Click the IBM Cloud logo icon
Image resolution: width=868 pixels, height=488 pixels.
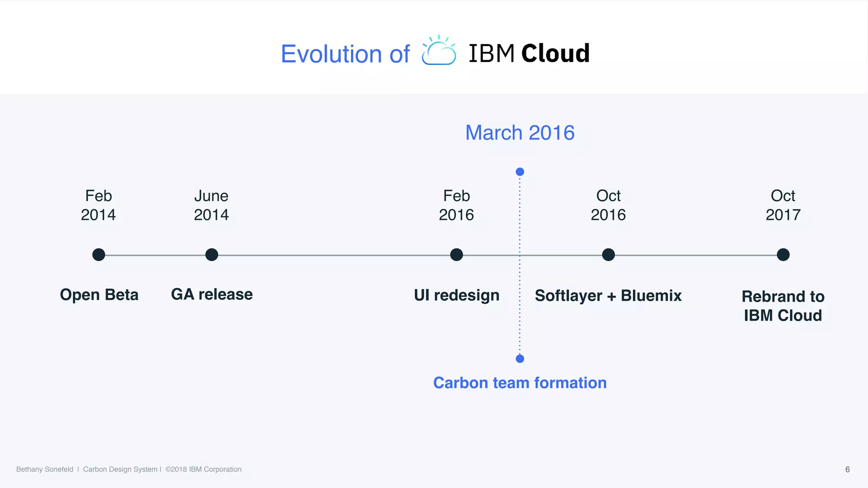439,50
